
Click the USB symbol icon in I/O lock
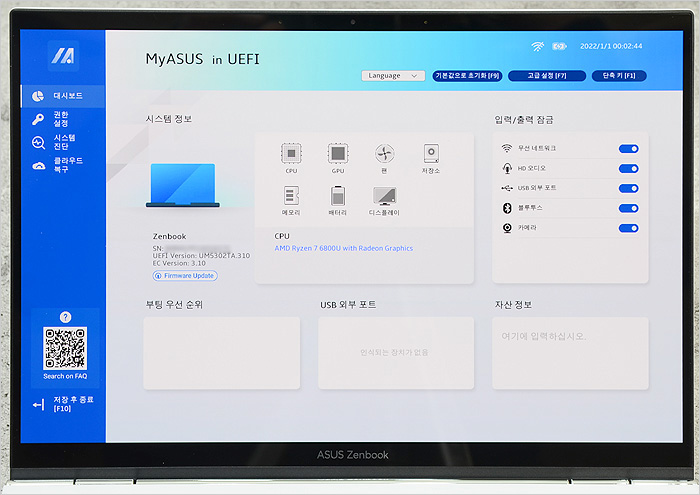(x=507, y=188)
